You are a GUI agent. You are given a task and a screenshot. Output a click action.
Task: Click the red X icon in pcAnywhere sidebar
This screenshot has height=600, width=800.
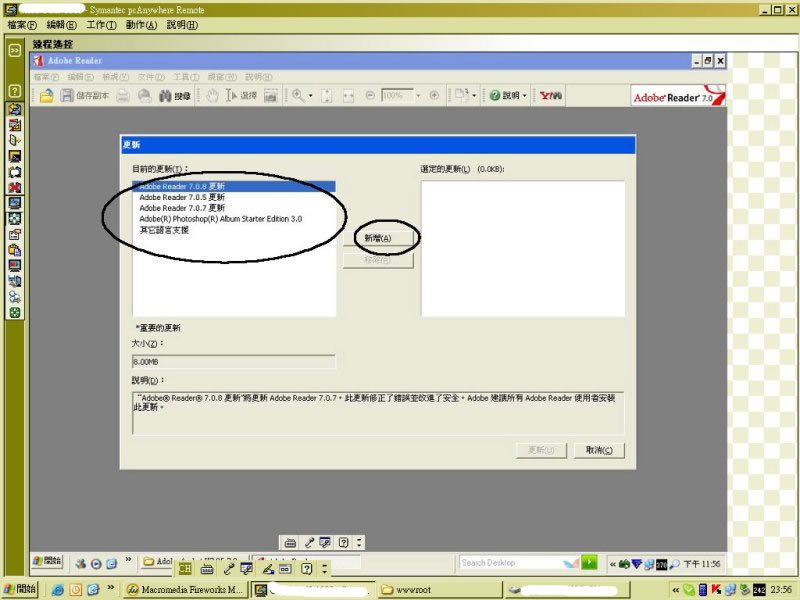(x=15, y=188)
